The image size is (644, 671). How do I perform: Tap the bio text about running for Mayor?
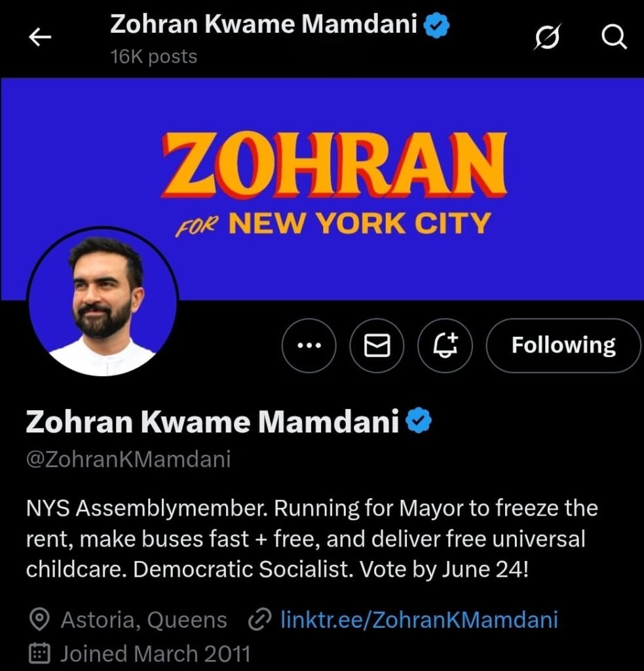pos(312,539)
